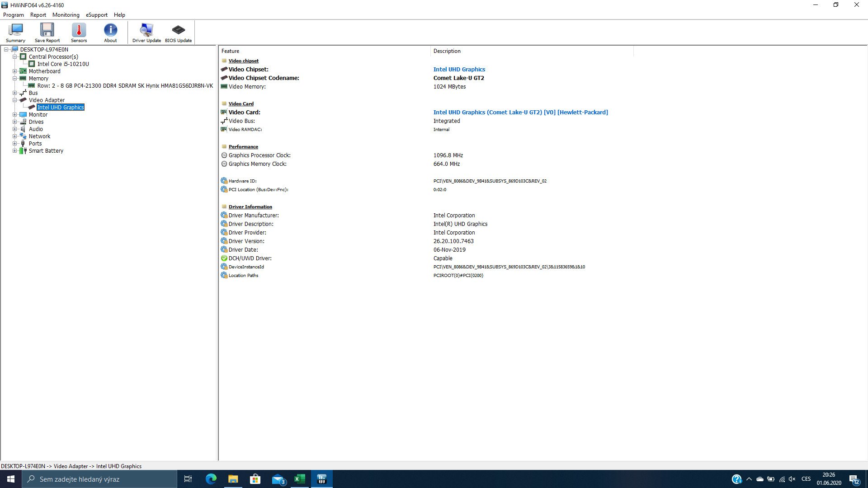868x488 pixels.
Task: Open the Program menu
Action: coord(14,15)
